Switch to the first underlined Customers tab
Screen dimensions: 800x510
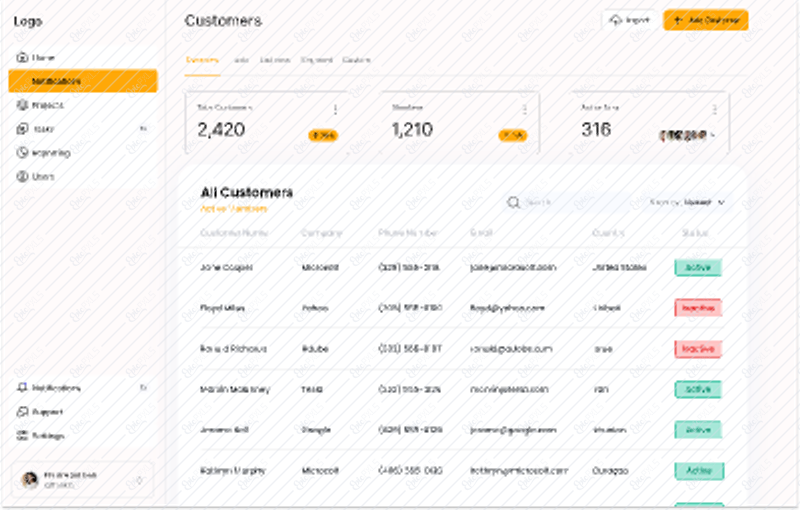coord(202,60)
